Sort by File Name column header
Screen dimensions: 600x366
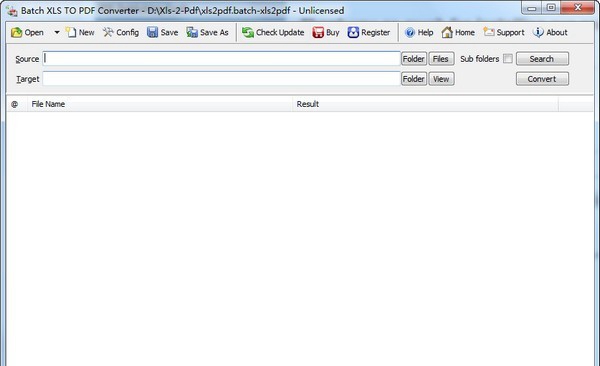160,104
